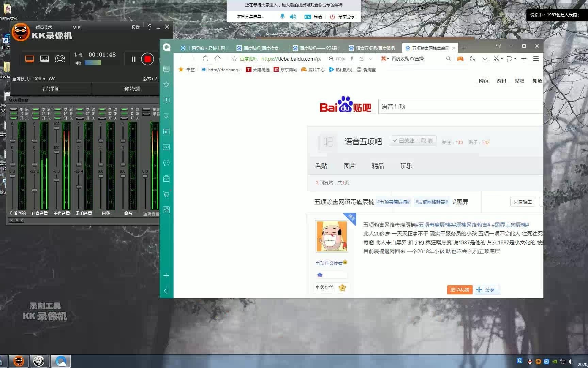Toggle 开关 switch for 回荡 channel
This screenshot has width=588, height=368.
[102, 118]
